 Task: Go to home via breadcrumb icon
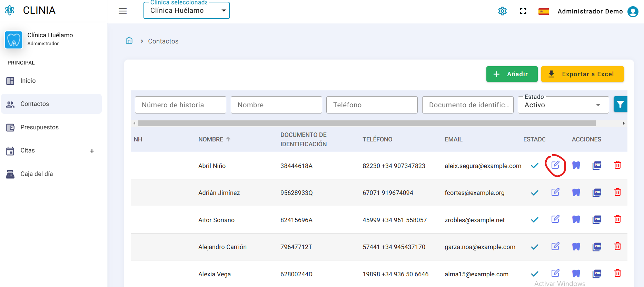(129, 41)
